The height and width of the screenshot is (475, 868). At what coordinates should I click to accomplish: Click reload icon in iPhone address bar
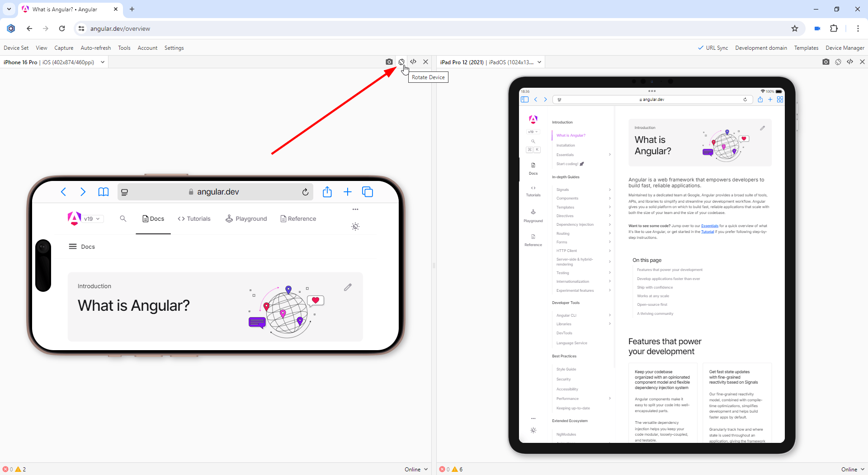[305, 192]
